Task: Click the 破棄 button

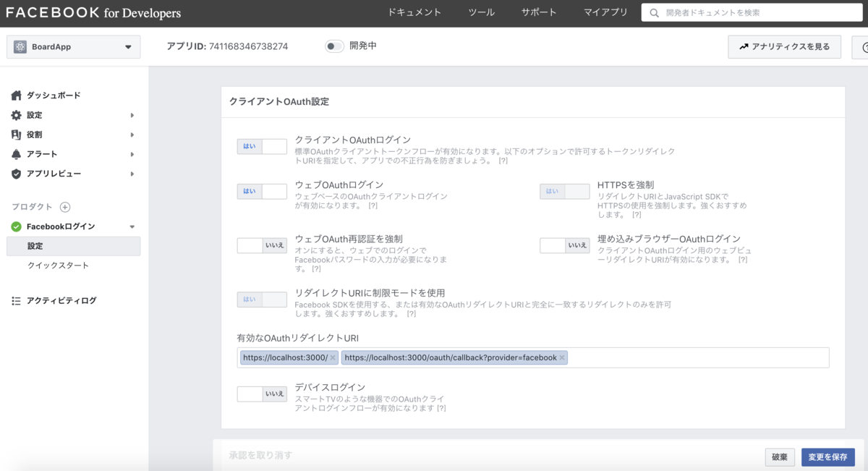Action: (x=780, y=457)
